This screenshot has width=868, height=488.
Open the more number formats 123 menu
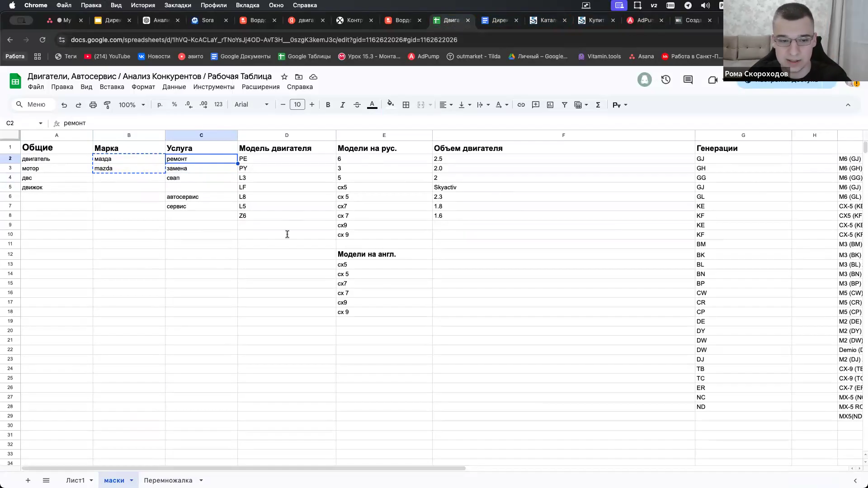pos(218,105)
